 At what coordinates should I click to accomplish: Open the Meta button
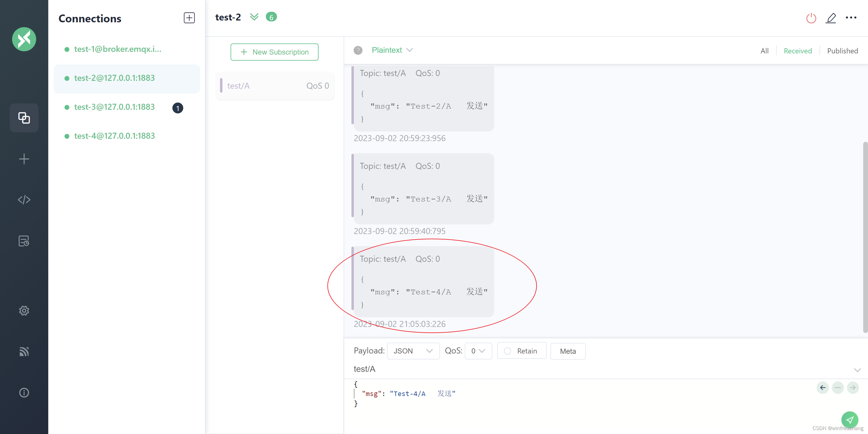[568, 351]
